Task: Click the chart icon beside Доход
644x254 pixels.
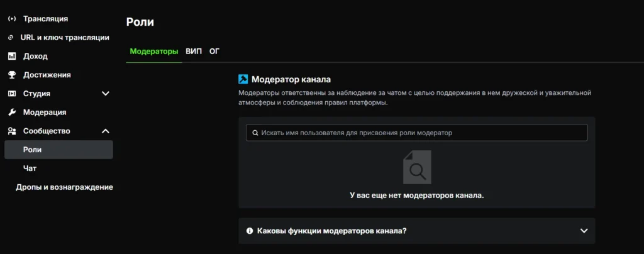Action: (12, 56)
